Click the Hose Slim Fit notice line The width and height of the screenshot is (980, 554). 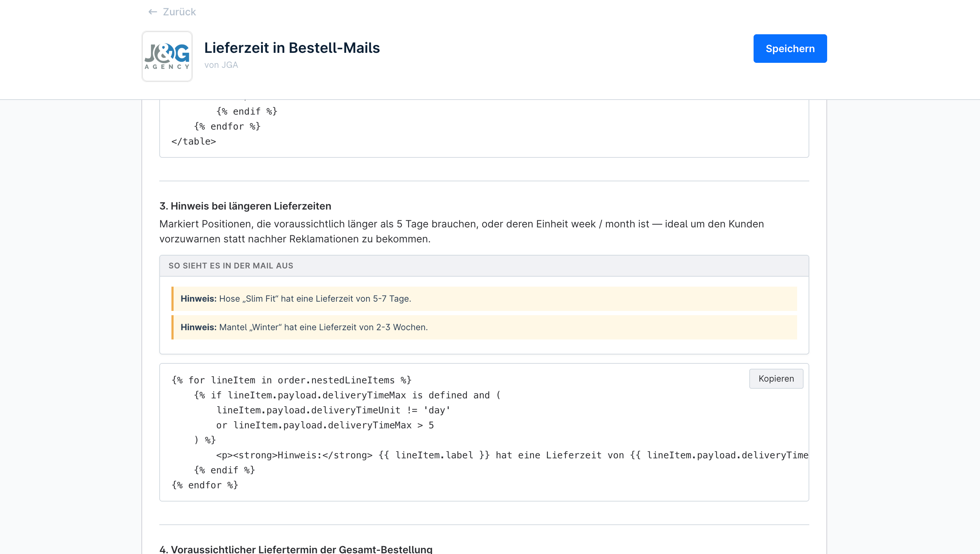point(484,299)
